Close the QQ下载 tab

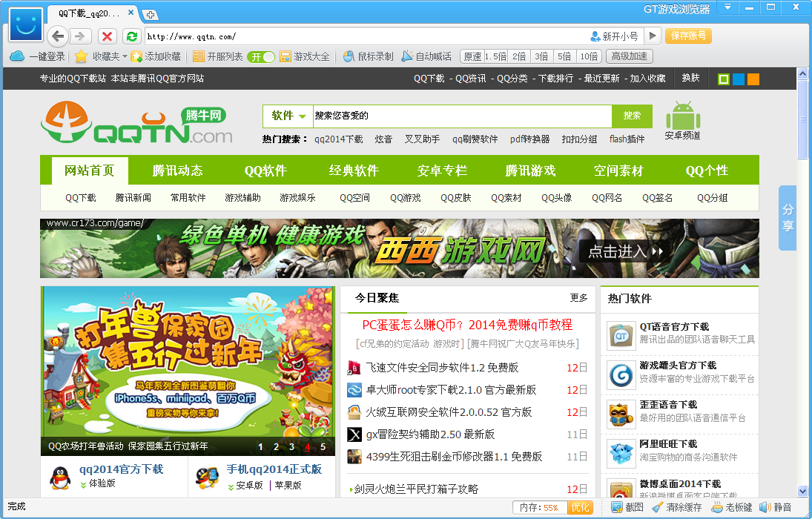pyautogui.click(x=131, y=13)
